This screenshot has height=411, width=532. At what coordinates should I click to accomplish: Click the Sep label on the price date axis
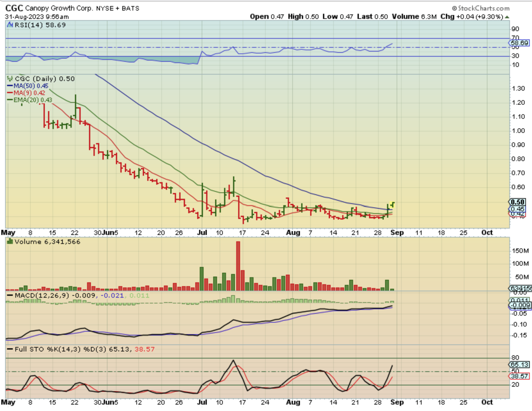[x=397, y=233]
